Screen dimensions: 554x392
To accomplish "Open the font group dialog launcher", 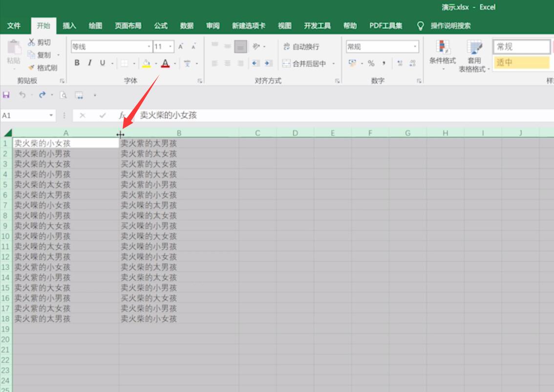I will tap(200, 81).
